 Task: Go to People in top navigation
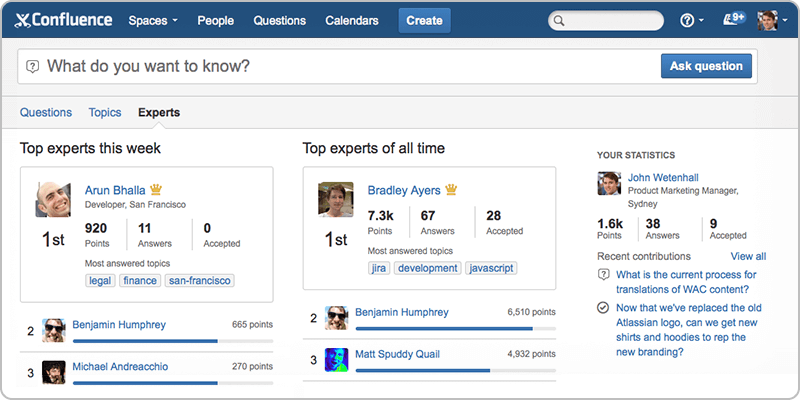pyautogui.click(x=216, y=21)
